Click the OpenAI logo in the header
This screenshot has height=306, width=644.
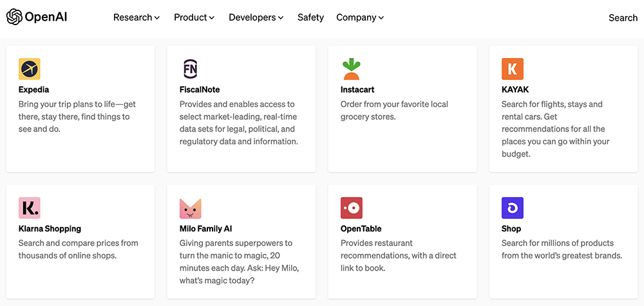coord(37,17)
